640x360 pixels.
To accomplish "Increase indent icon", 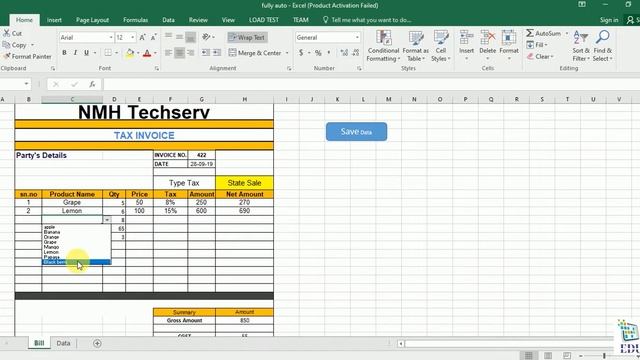I will coord(217,53).
